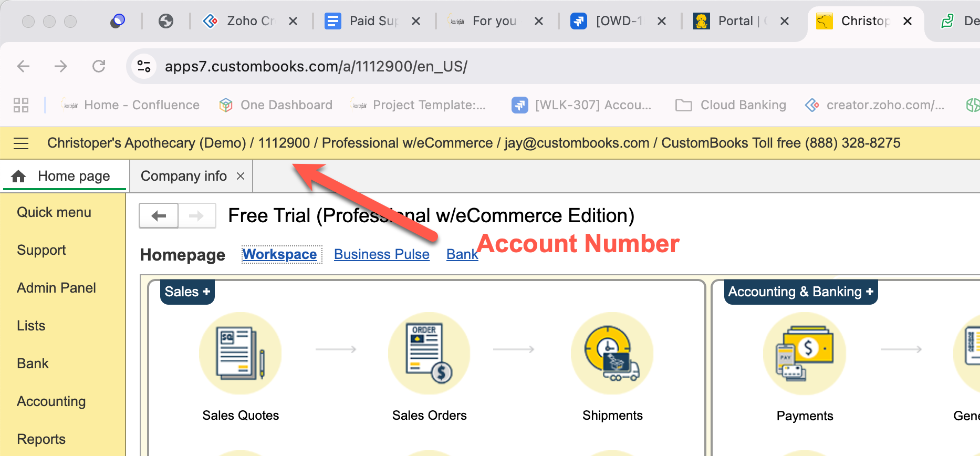Click the browser back arrow
The image size is (980, 456).
[x=23, y=66]
